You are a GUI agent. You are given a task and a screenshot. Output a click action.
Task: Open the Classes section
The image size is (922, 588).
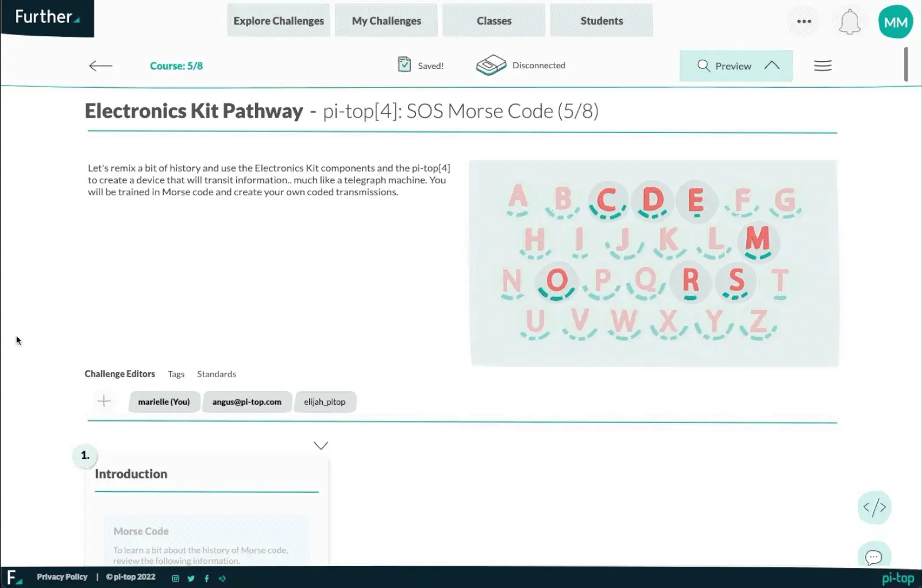(x=493, y=20)
